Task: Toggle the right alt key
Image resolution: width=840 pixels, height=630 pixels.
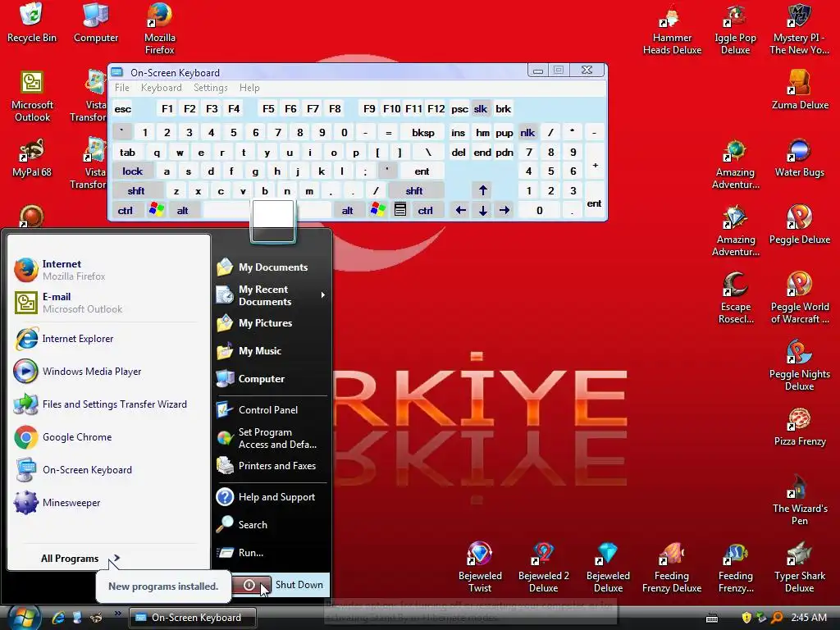Action: [x=348, y=211]
